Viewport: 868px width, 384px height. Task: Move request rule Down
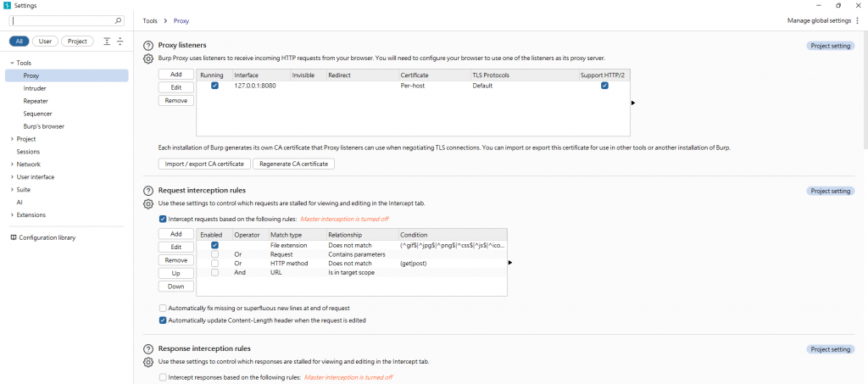176,287
